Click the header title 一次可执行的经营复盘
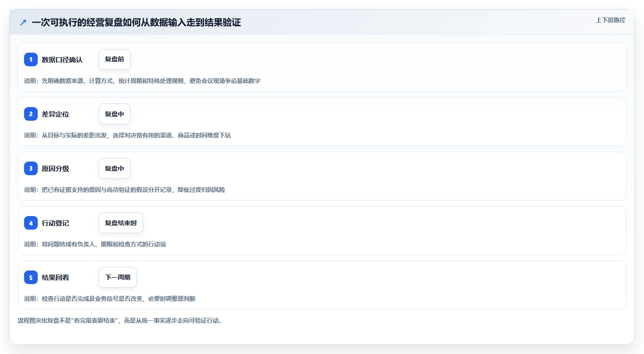The image size is (644, 354). (136, 23)
